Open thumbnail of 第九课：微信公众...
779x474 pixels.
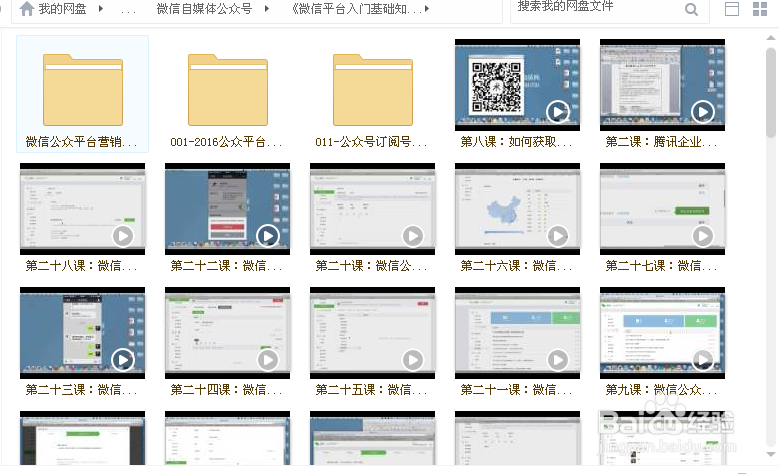[x=662, y=333]
